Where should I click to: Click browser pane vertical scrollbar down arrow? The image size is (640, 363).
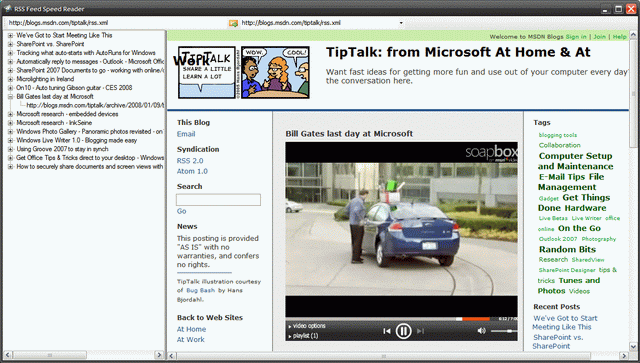click(x=633, y=346)
